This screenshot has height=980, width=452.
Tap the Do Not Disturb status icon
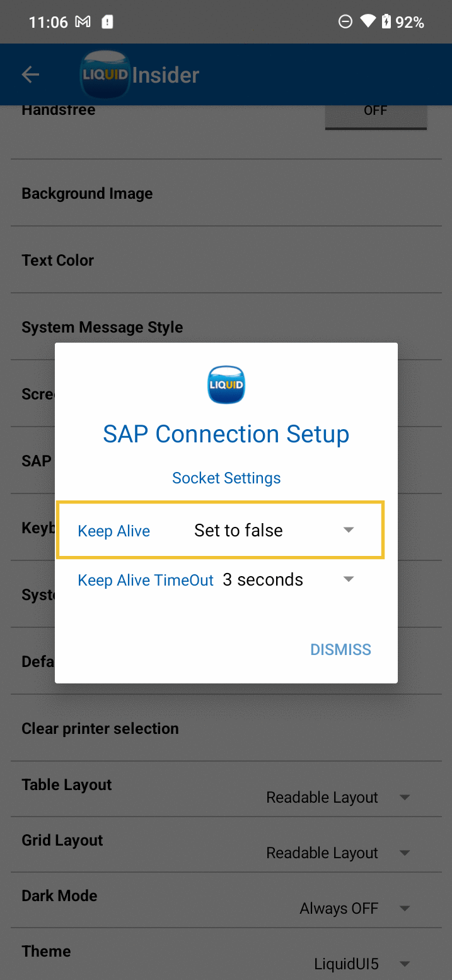(x=345, y=22)
